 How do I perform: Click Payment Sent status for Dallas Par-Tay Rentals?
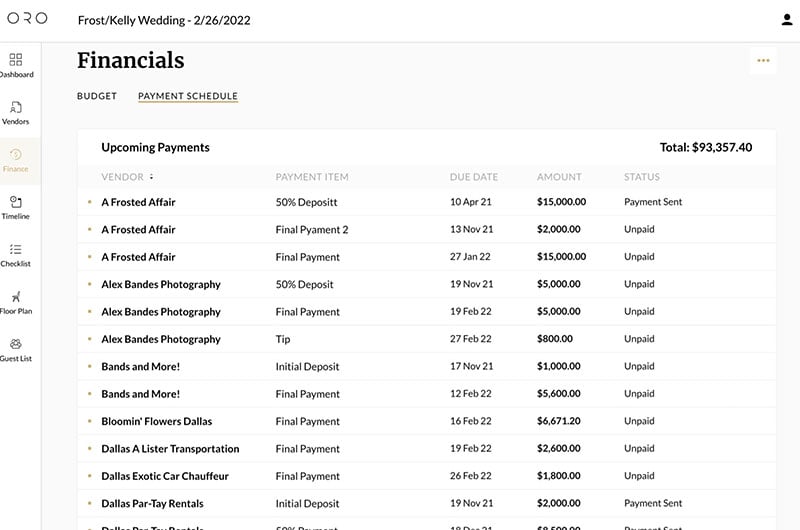pos(653,503)
